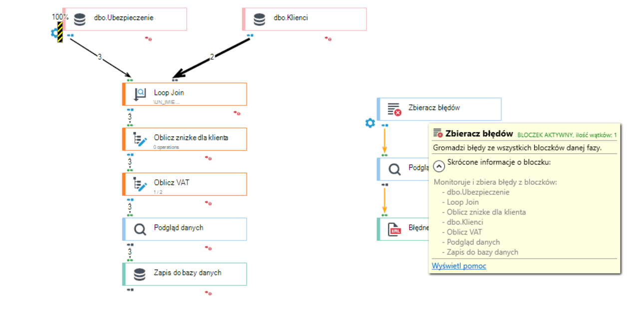The height and width of the screenshot is (318, 644).
Task: Click the database icon of dbo.Ubezpieczenie block
Action: click(79, 19)
